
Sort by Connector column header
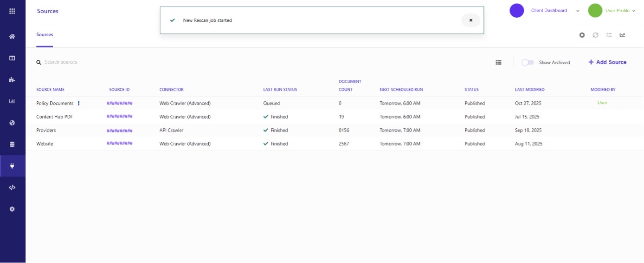pos(172,90)
